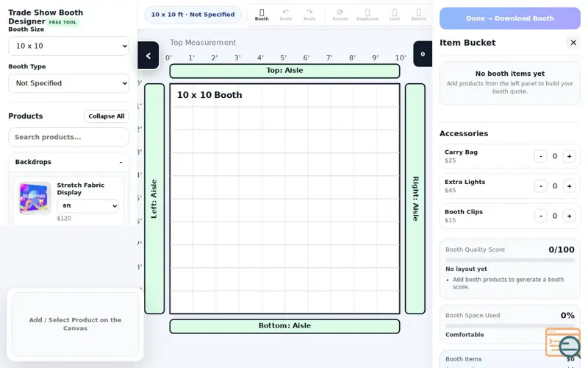Viewport: 588px width, 368px height.
Task: Click the 10 x 10 Booth label
Action: coord(209,95)
